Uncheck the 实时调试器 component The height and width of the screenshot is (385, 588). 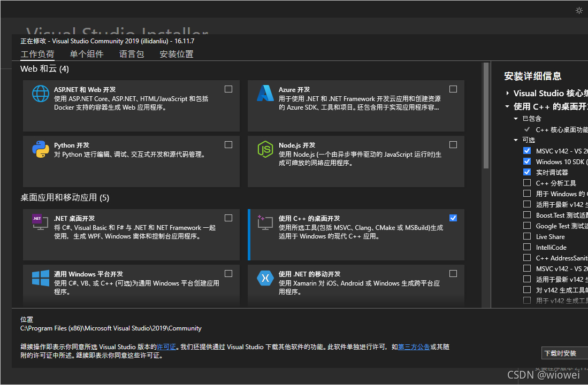tap(527, 172)
